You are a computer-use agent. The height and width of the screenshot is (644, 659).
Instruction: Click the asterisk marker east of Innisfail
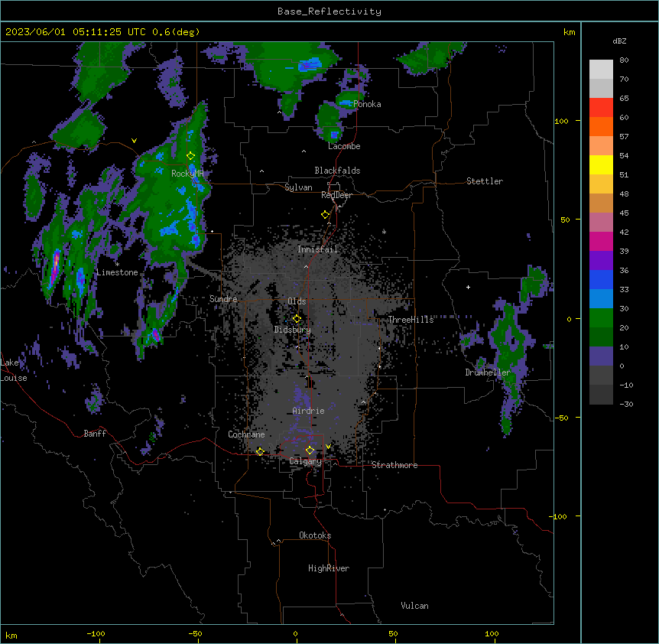click(x=384, y=232)
